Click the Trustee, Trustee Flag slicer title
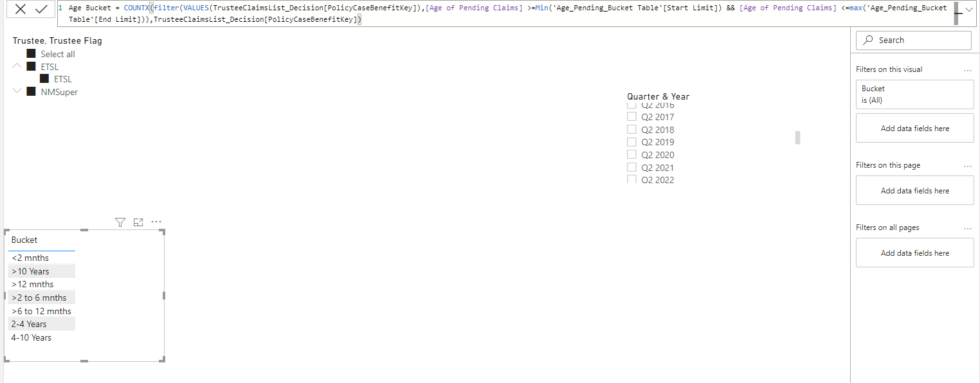The height and width of the screenshot is (383, 980). pos(57,40)
